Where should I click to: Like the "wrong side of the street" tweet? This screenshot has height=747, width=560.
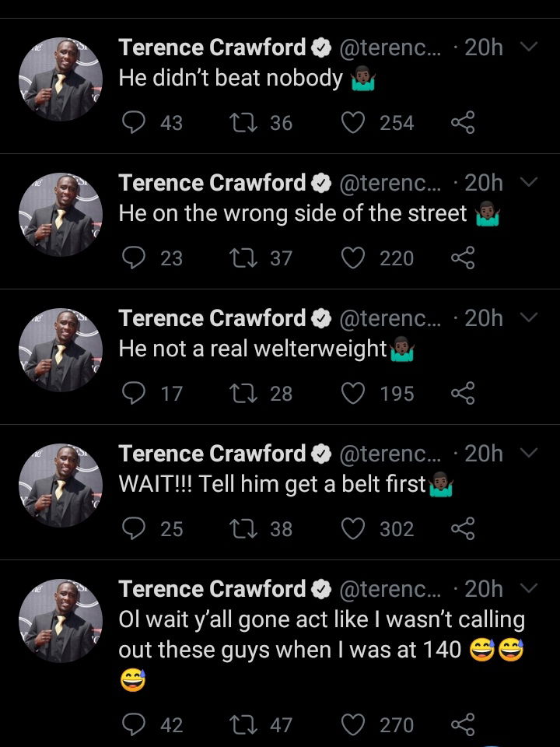click(x=354, y=258)
